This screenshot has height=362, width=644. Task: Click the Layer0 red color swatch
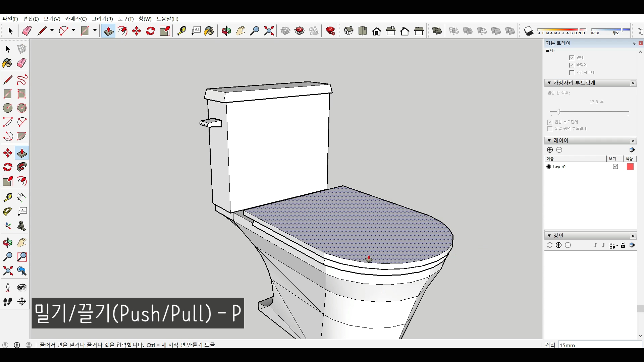[x=630, y=167]
